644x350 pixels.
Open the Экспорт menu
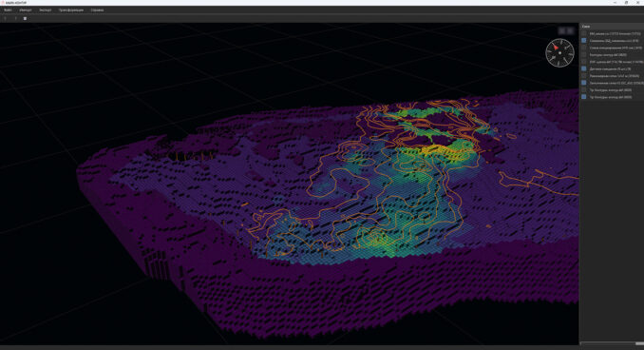point(46,10)
